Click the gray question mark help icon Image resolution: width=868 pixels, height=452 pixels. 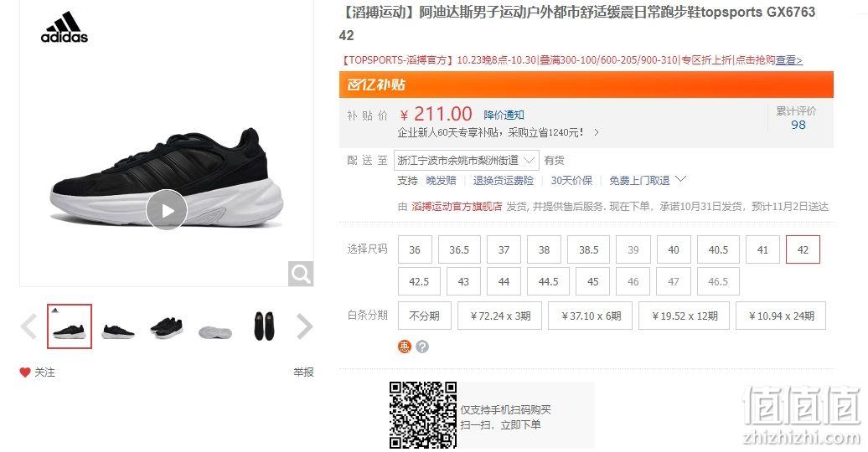coord(422,347)
